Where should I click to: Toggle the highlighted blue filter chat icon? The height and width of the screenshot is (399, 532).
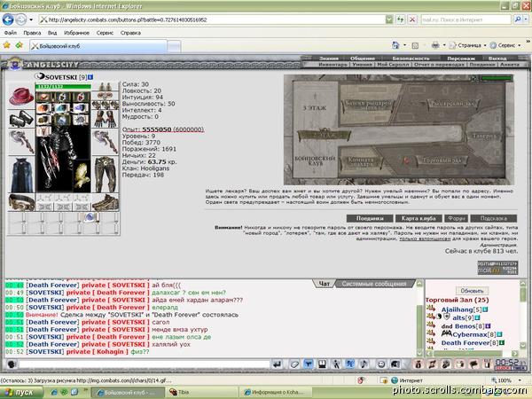(x=308, y=364)
